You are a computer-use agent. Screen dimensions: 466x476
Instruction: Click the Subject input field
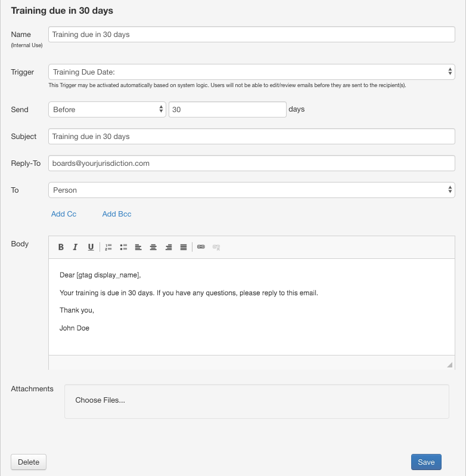tap(251, 137)
